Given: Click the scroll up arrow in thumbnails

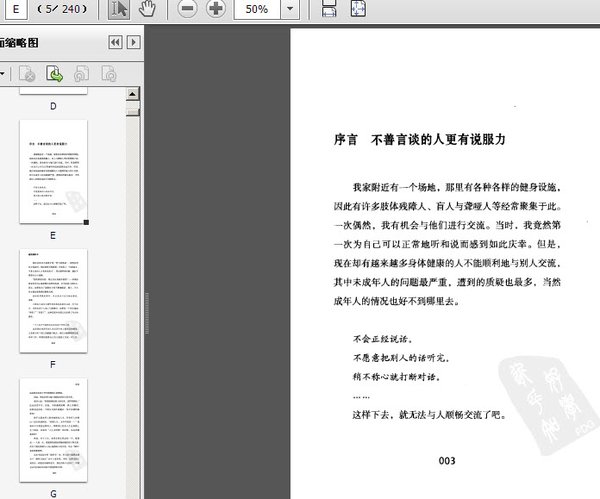Looking at the screenshot, I should [132, 94].
